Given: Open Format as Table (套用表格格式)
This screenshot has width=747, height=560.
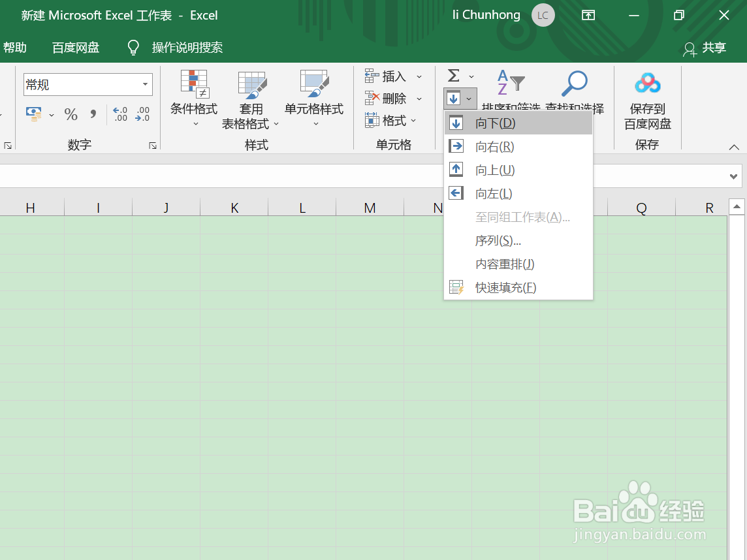Looking at the screenshot, I should click(251, 100).
